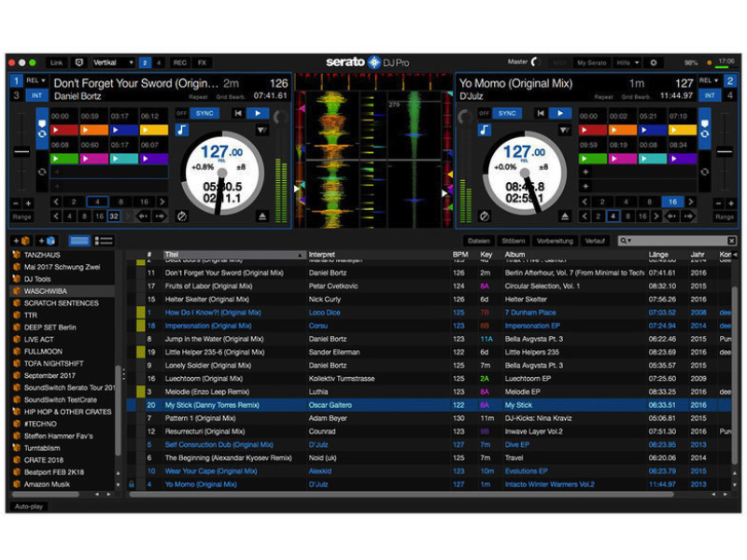Toggle INT mode on deck 2
The image size is (747, 560).
pos(710,96)
